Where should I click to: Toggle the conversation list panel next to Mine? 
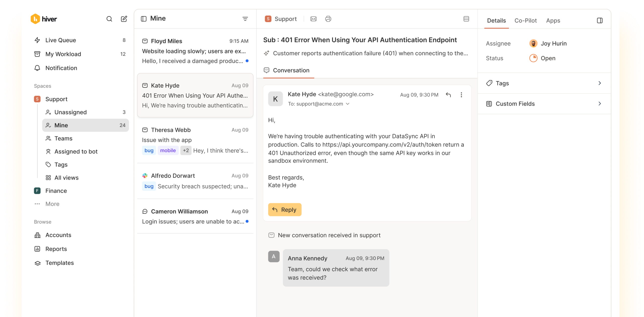[144, 19]
